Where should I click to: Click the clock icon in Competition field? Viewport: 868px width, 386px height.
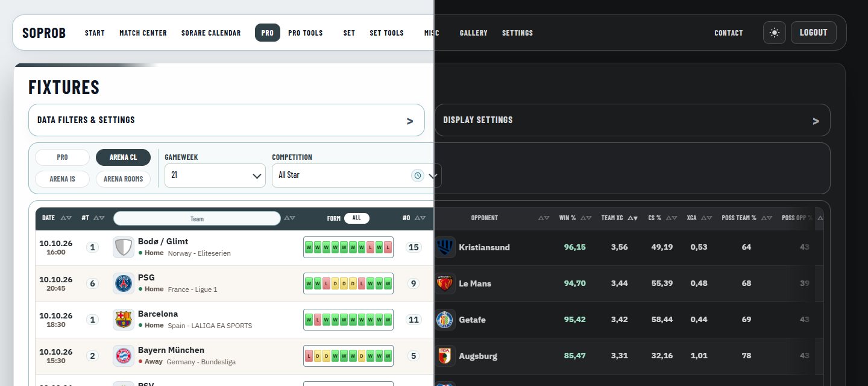point(417,176)
